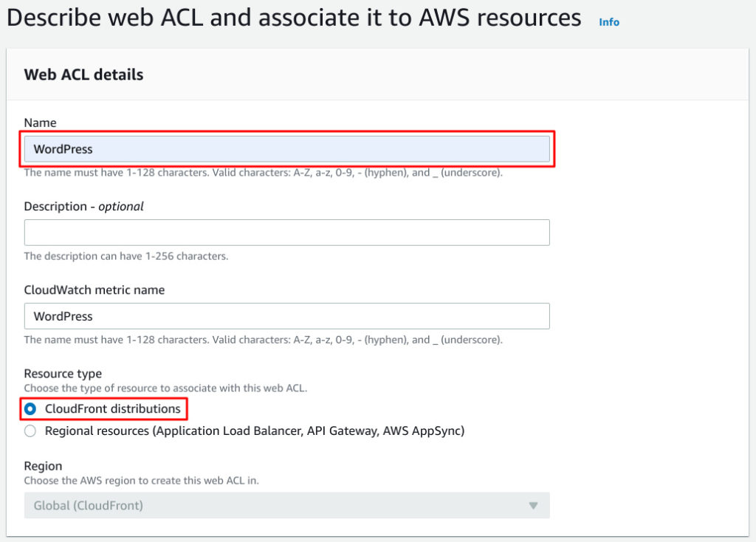Click the page title 'Describe web ACL and associate it to AWS resources'
This screenshot has width=756, height=542.
pos(294,18)
